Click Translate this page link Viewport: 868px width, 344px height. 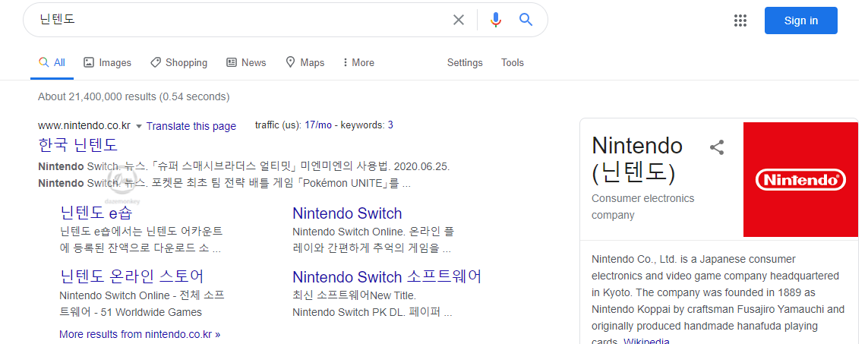click(191, 126)
